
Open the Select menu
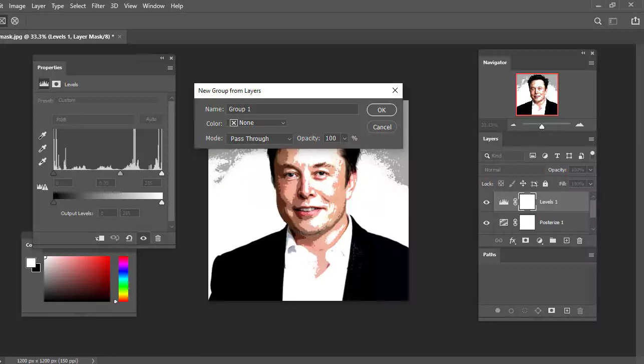click(78, 6)
